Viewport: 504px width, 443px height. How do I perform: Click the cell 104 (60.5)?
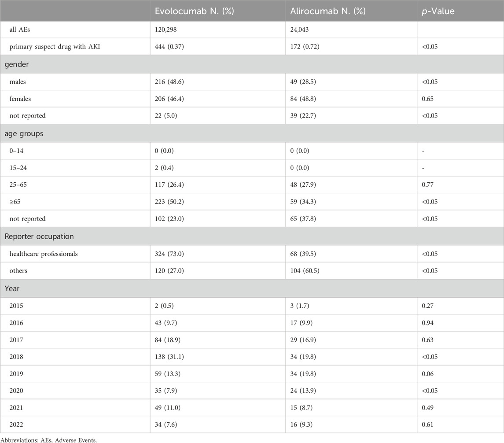[x=305, y=271]
